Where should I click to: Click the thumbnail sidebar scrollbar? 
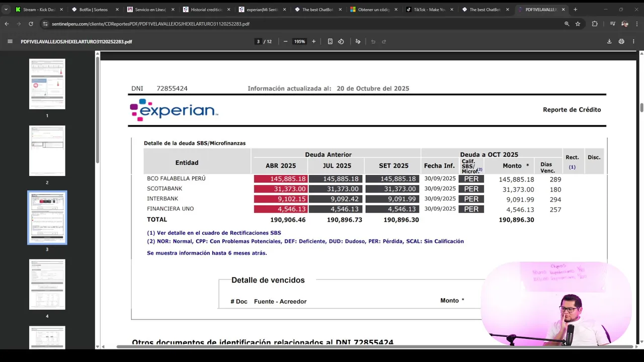[97, 111]
